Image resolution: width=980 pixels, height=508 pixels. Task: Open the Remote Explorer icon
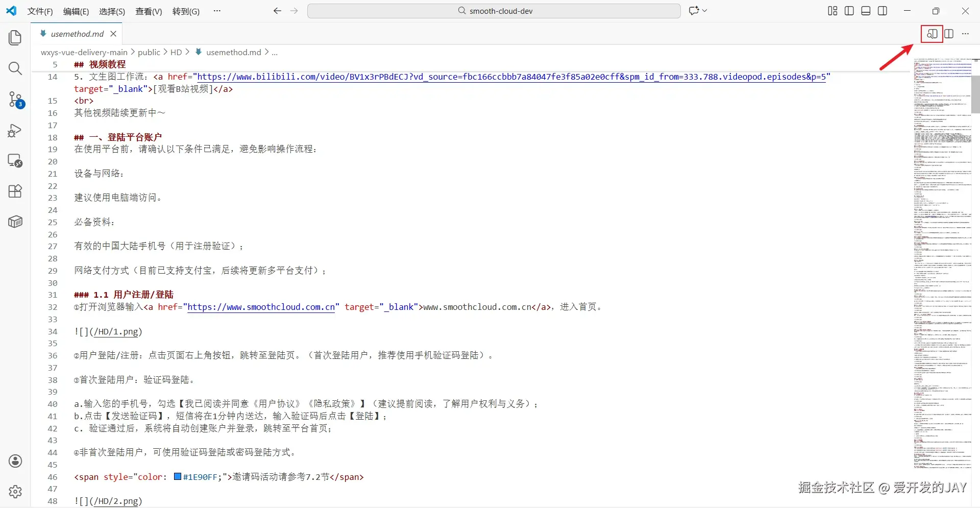click(15, 161)
